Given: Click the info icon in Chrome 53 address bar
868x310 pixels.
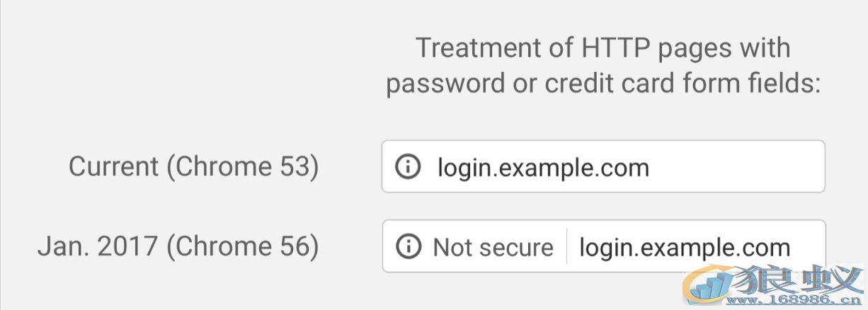Looking at the screenshot, I should (x=407, y=167).
